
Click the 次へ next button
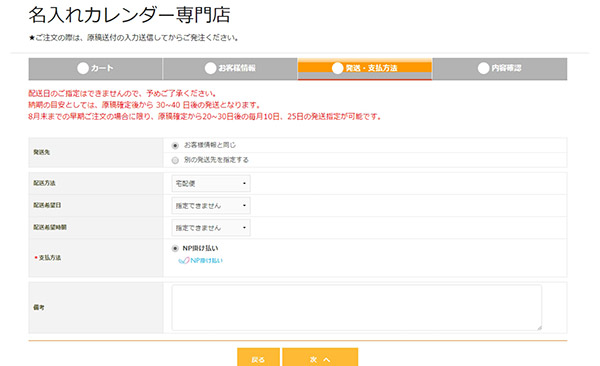(x=320, y=358)
